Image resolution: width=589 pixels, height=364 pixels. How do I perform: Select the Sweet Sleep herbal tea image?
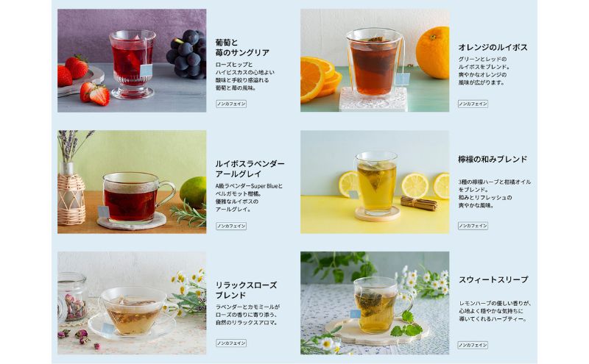tap(375, 303)
